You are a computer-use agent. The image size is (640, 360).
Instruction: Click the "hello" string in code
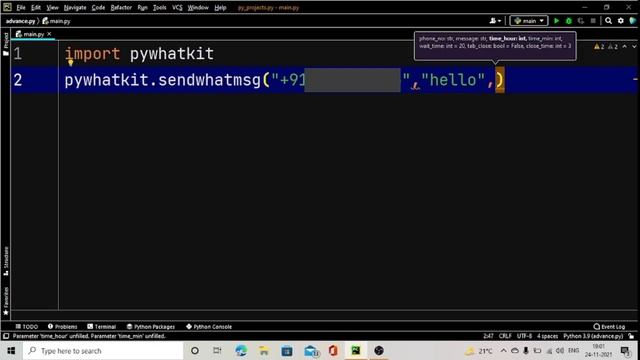coord(453,80)
